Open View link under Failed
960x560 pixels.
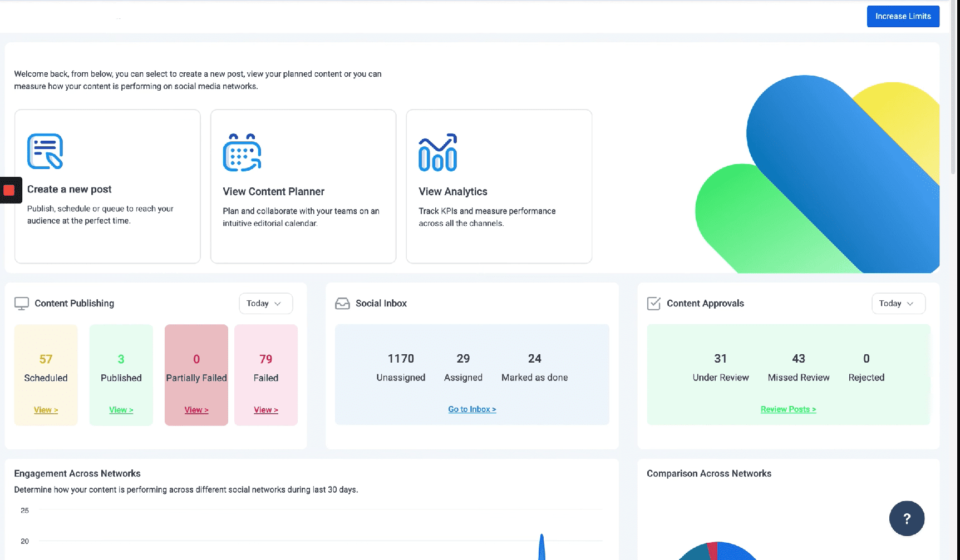pyautogui.click(x=266, y=410)
